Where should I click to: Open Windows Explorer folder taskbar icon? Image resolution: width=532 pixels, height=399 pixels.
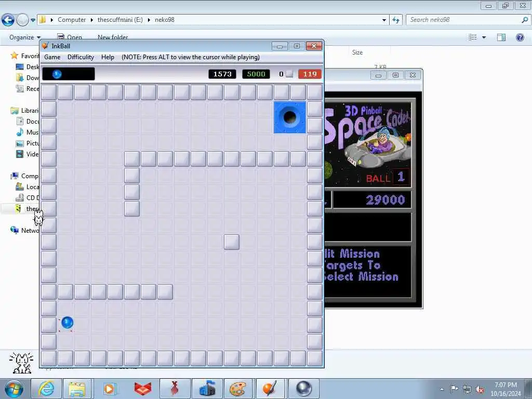pos(77,389)
